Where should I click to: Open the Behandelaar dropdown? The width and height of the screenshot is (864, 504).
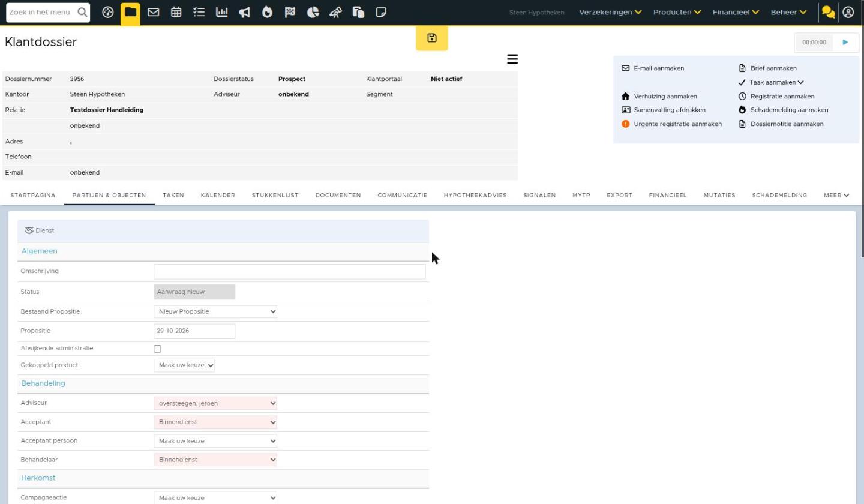(215, 460)
